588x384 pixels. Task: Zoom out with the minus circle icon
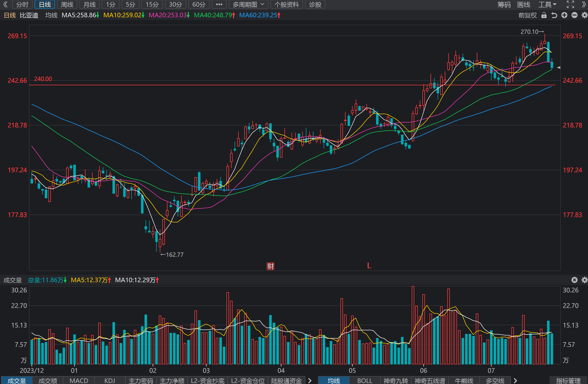point(575,15)
